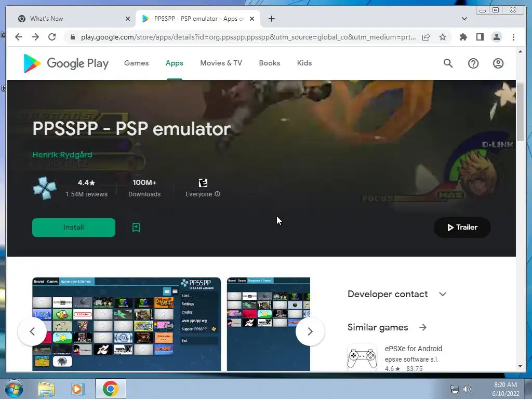Image resolution: width=532 pixels, height=399 pixels.
Task: Open the Chrome user profile avatar
Action: 496,37
